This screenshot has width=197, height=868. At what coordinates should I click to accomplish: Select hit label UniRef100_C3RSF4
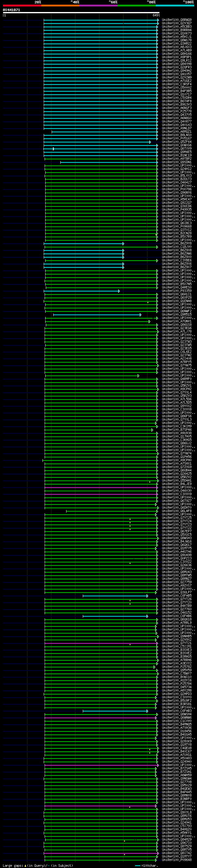point(177,84)
